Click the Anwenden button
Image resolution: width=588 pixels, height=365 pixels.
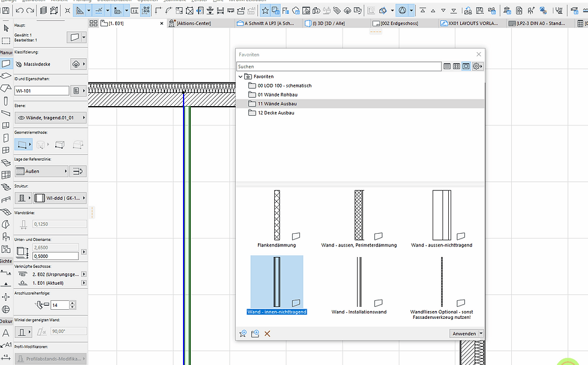464,333
